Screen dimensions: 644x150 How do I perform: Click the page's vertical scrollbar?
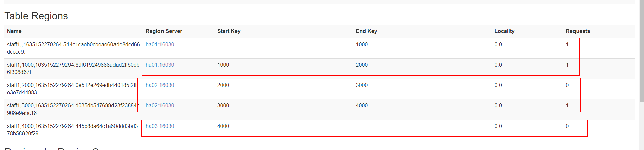[641, 50]
